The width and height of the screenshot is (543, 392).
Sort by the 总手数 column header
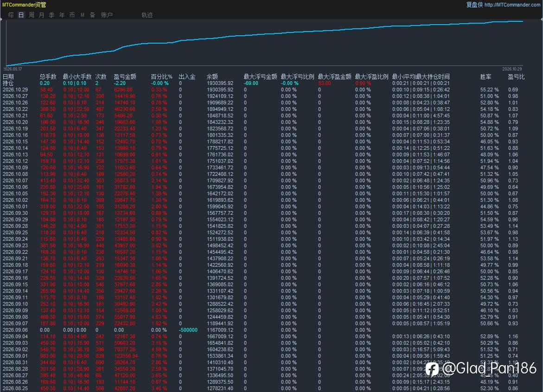pyautogui.click(x=48, y=77)
